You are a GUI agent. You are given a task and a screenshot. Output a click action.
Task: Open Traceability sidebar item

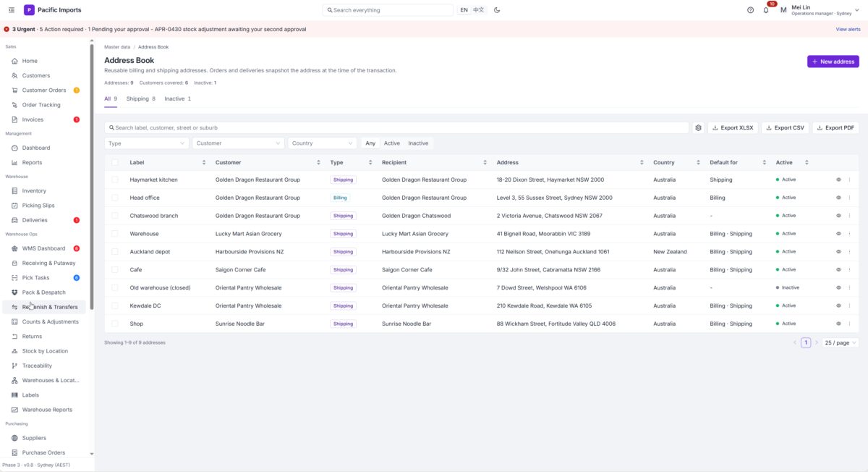click(x=45, y=366)
